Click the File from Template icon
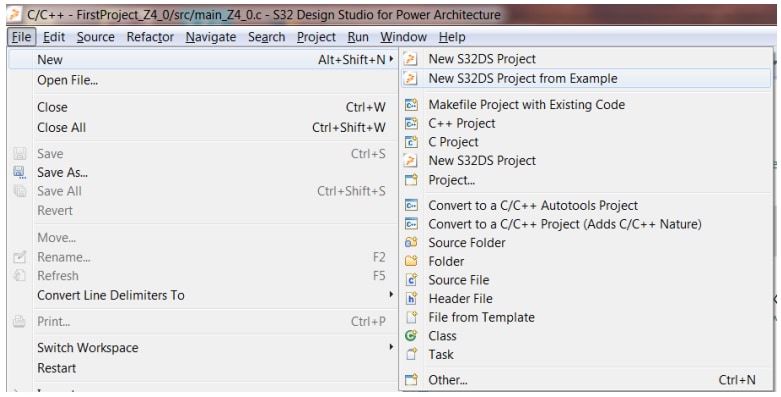The width and height of the screenshot is (781, 397). pyautogui.click(x=411, y=317)
